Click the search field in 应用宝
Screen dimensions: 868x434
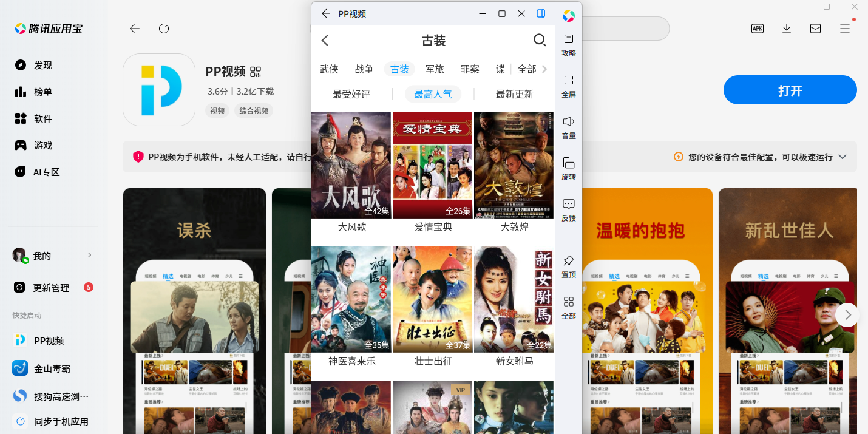pyautogui.click(x=625, y=29)
